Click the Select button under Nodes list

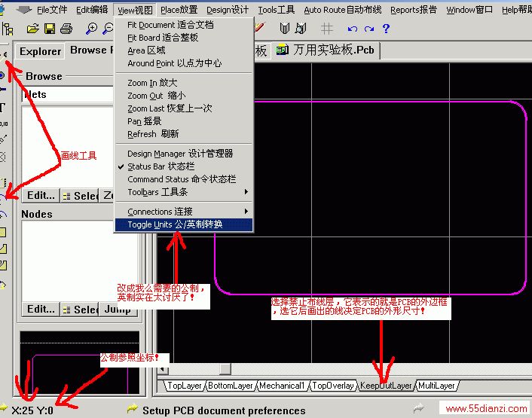80,310
